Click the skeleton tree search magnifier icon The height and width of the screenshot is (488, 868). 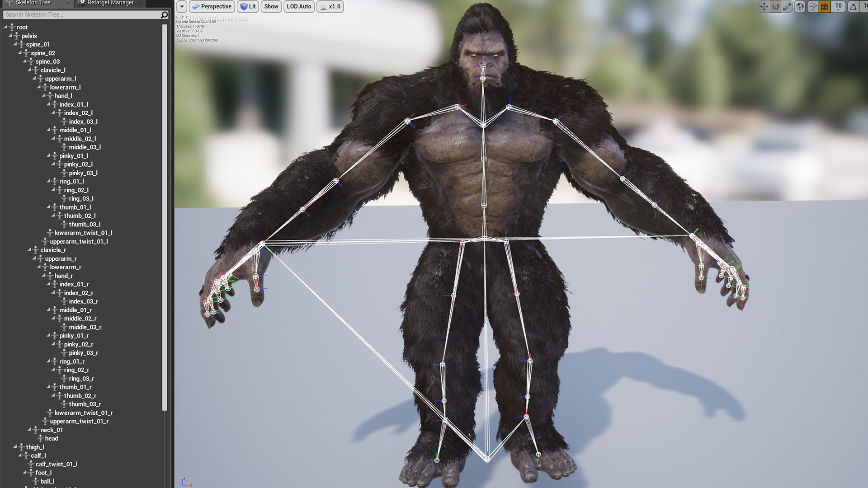164,15
